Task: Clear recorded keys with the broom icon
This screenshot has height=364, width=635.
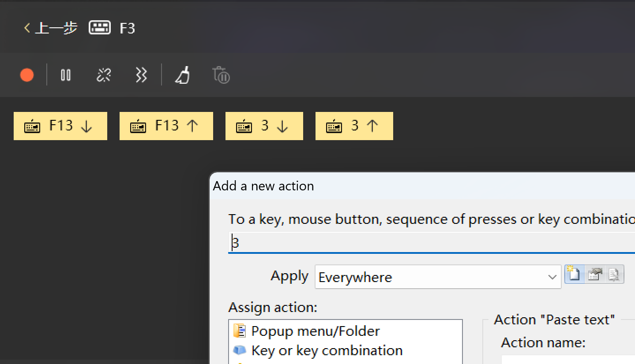Action: point(183,75)
